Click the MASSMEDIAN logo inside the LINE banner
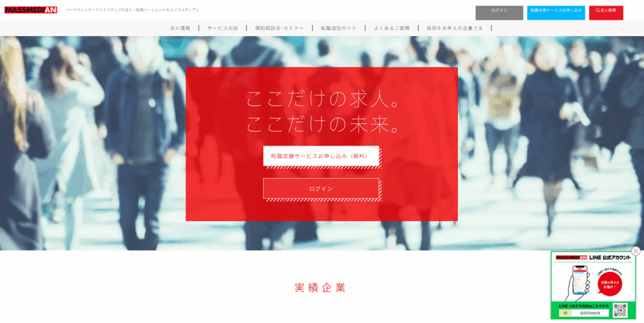Screen dimensions: 644x323 [x=571, y=258]
